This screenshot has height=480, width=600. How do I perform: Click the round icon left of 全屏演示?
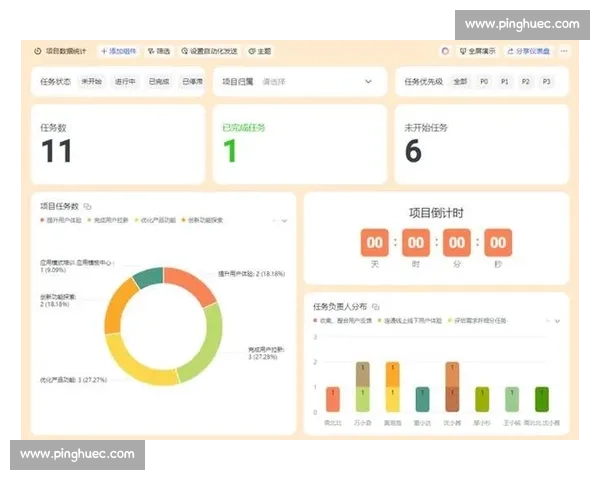coord(445,51)
